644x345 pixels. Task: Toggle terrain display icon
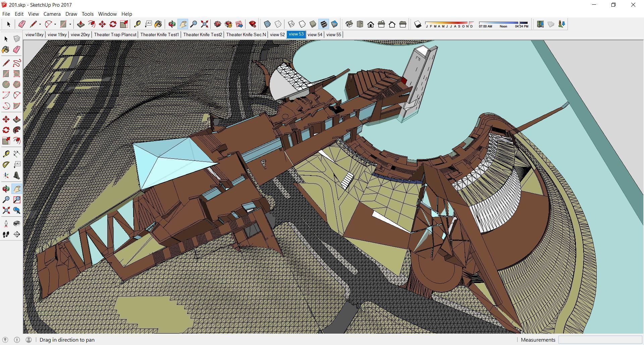pyautogui.click(x=551, y=24)
